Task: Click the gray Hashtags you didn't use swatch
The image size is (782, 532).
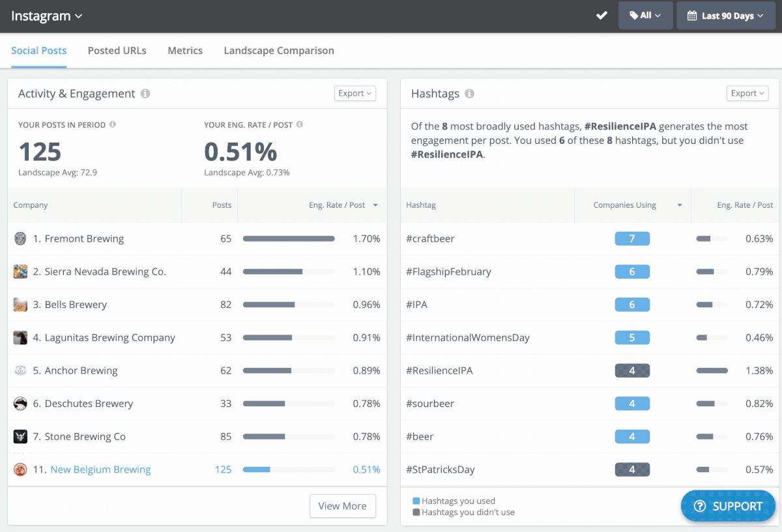Action: point(416,512)
